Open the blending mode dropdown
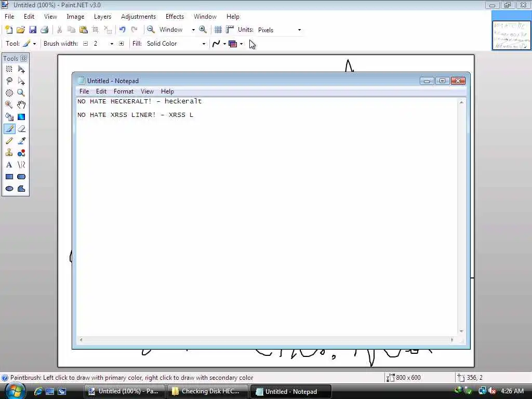The width and height of the screenshot is (532, 399). 241,44
